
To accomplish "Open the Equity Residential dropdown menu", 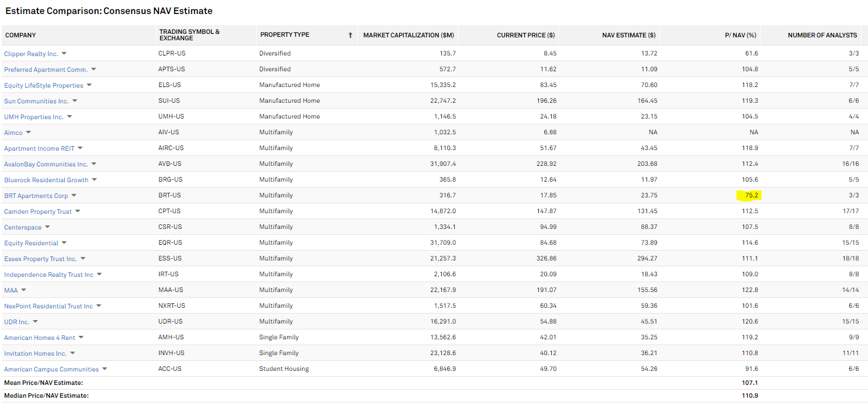I will 63,242.
